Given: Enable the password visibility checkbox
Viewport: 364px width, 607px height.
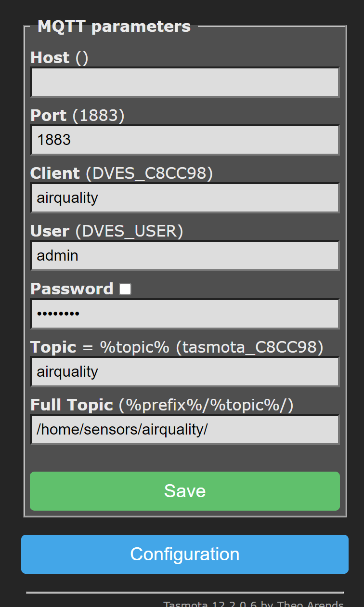Looking at the screenshot, I should [x=125, y=289].
